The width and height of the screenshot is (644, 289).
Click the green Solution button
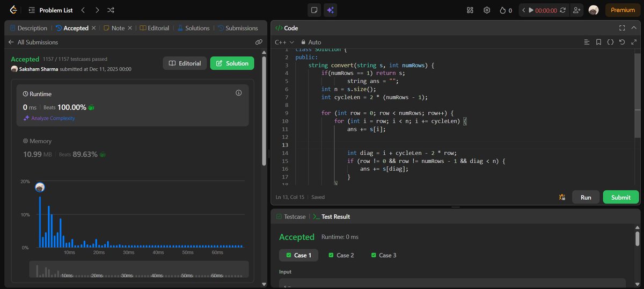232,63
